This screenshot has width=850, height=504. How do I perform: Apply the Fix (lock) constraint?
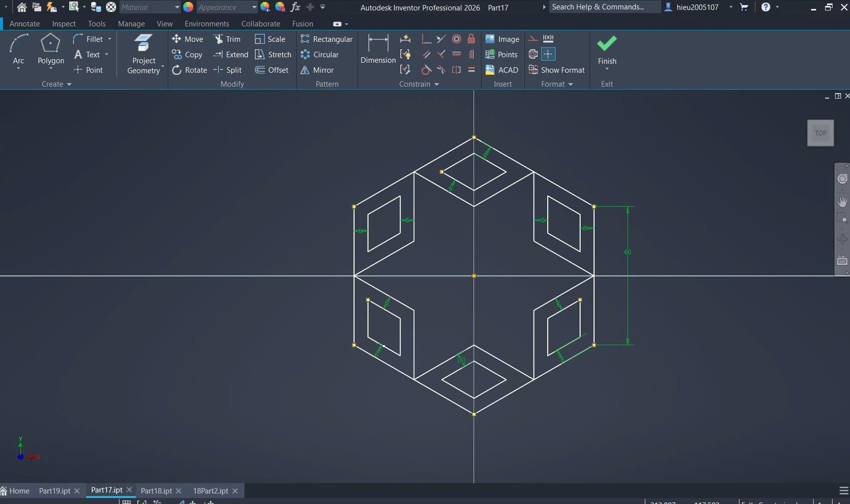tap(471, 39)
